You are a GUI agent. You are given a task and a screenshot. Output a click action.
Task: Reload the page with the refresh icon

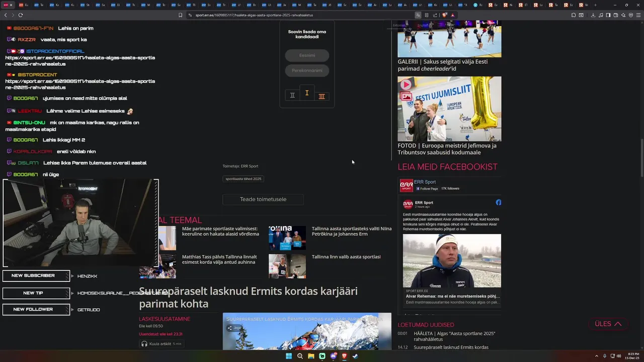click(x=20, y=15)
